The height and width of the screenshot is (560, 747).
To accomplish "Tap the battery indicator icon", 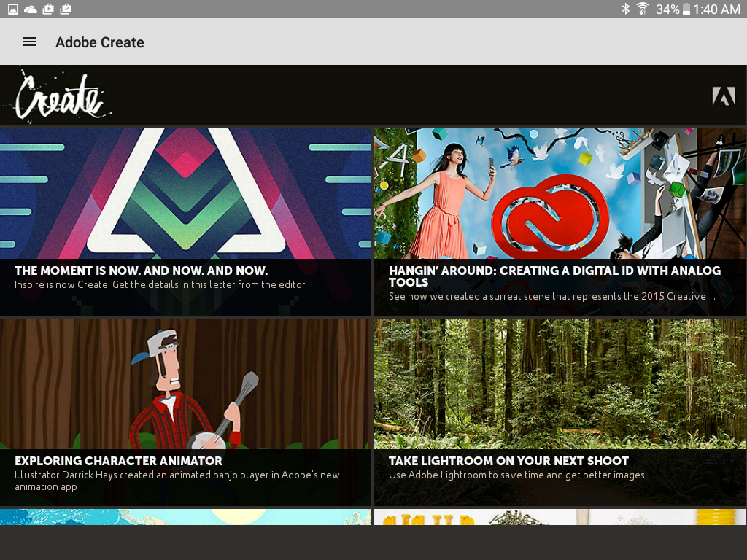I will [x=686, y=9].
